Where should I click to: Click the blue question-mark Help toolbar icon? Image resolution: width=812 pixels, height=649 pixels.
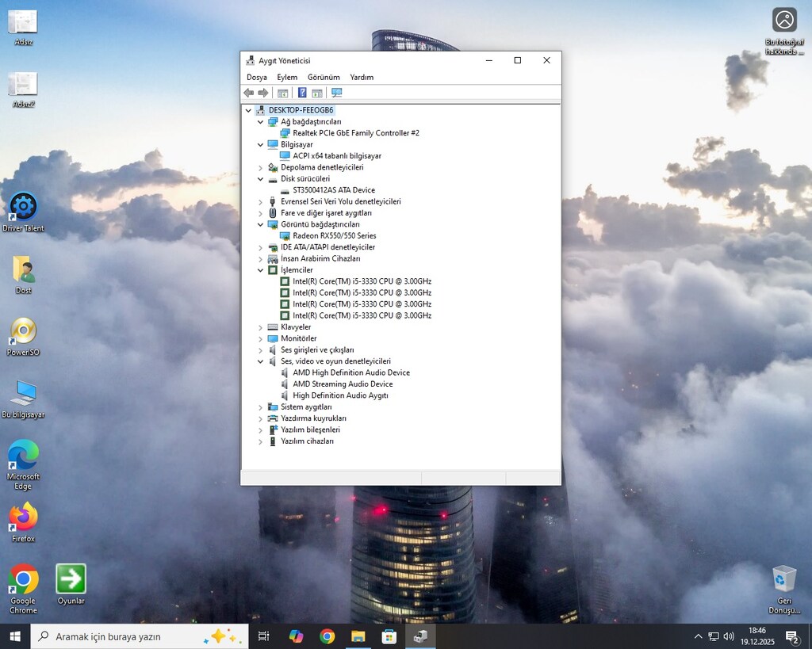(x=302, y=93)
